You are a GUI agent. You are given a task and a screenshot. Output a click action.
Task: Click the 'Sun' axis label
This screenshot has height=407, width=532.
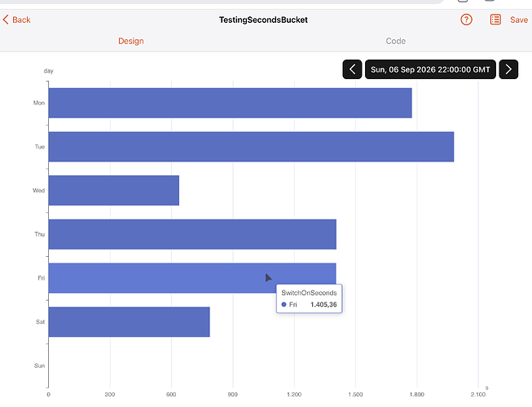[x=39, y=365]
